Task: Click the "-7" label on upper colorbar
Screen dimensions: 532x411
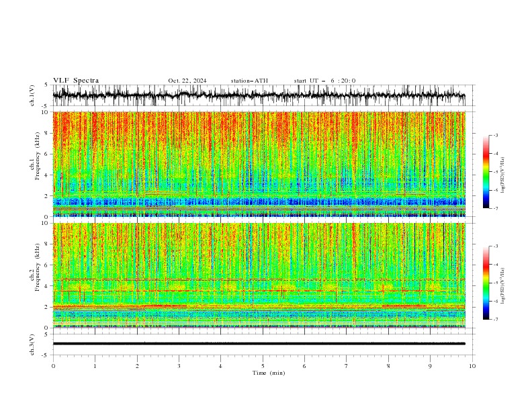Action: click(496, 208)
